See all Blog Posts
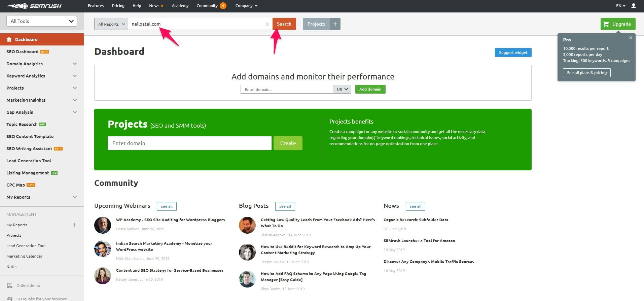Screen dimensions: 644x301 click(285, 206)
